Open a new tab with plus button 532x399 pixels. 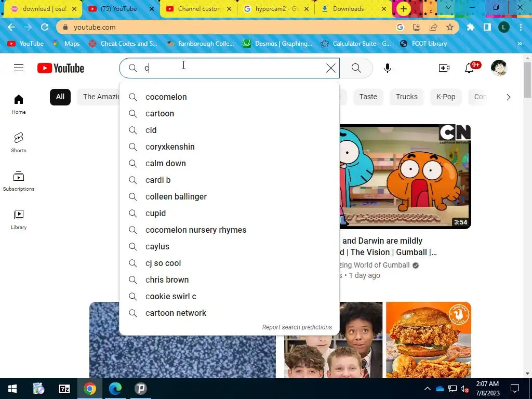(403, 9)
